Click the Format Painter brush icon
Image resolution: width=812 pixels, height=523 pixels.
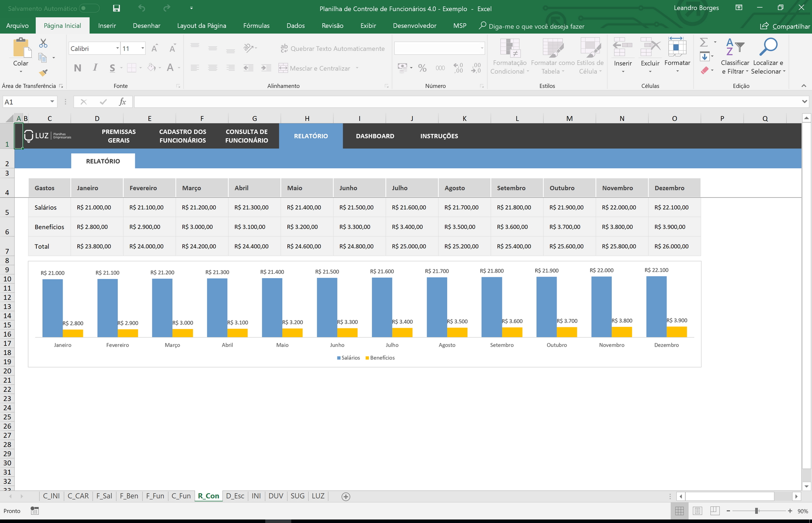[43, 73]
